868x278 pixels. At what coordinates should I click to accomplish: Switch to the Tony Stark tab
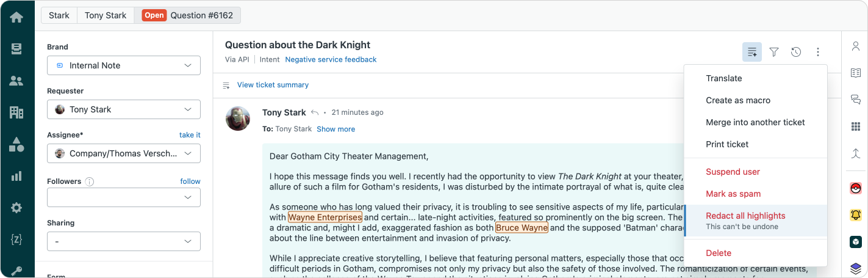106,15
